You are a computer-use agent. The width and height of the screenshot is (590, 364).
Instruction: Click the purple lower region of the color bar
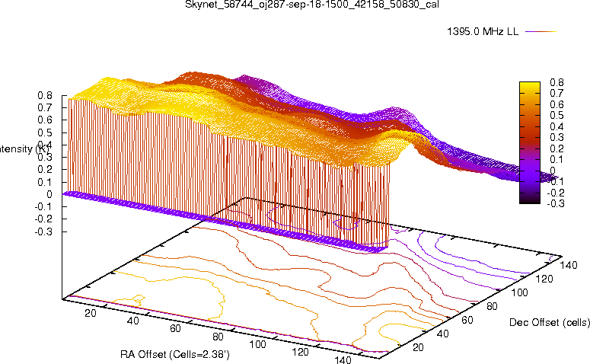pyautogui.click(x=529, y=171)
